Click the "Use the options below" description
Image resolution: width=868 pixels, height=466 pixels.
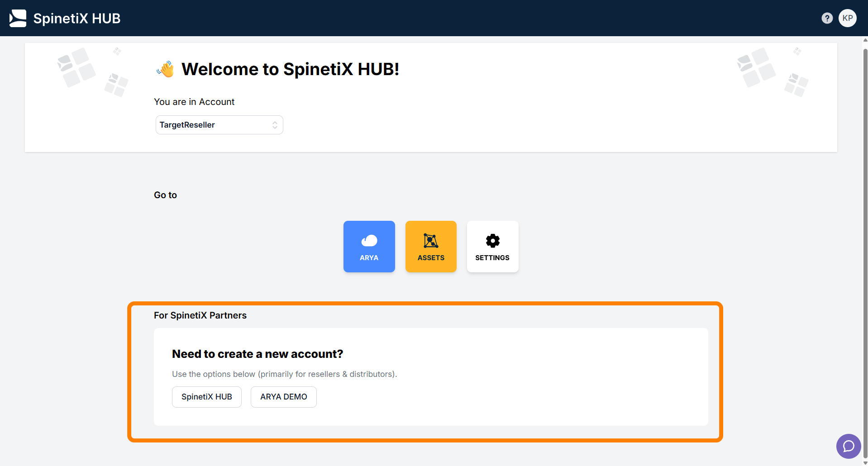[x=284, y=374]
